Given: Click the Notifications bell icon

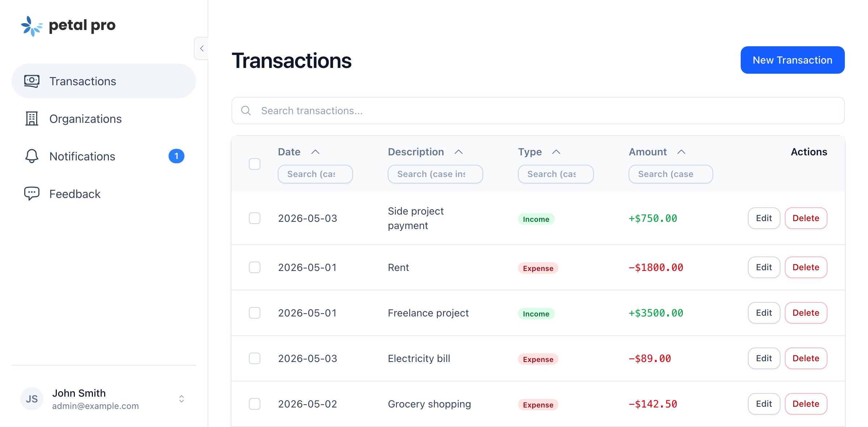Looking at the screenshot, I should click(x=32, y=156).
